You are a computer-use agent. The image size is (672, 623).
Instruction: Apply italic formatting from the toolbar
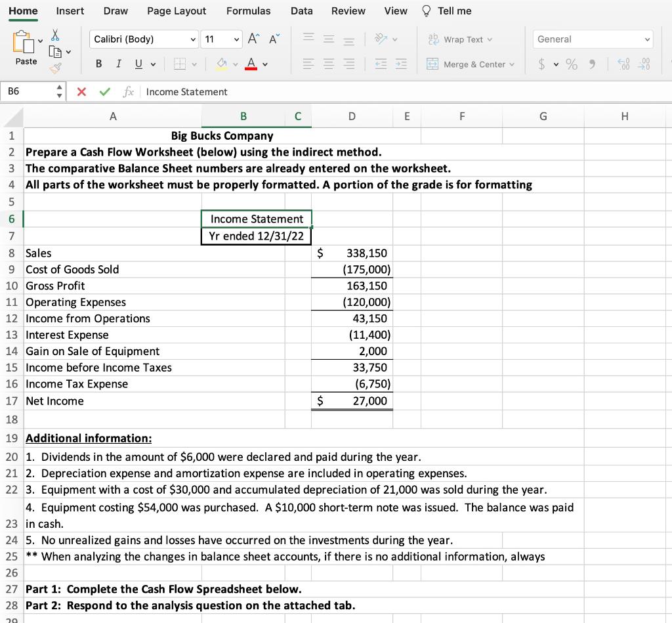pos(119,63)
